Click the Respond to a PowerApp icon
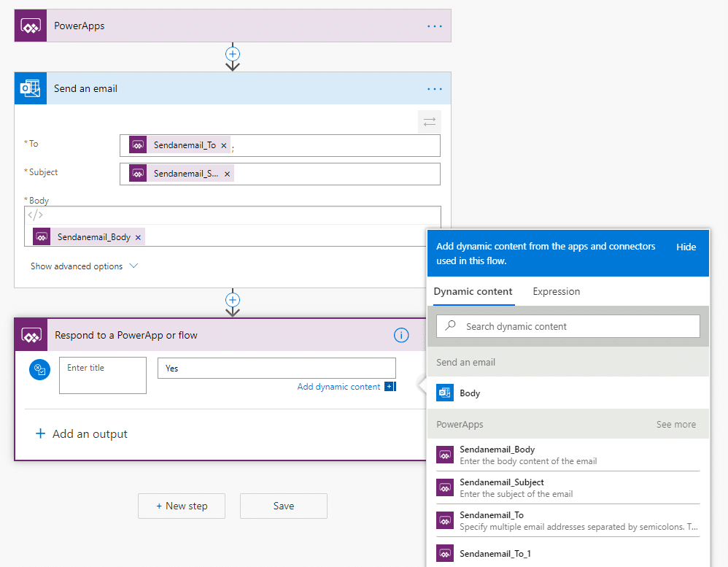This screenshot has width=728, height=567. 31,335
